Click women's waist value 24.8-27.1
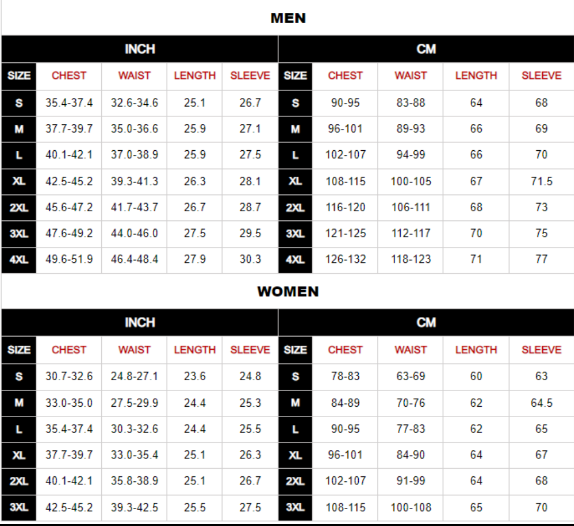574x526 pixels. point(134,376)
